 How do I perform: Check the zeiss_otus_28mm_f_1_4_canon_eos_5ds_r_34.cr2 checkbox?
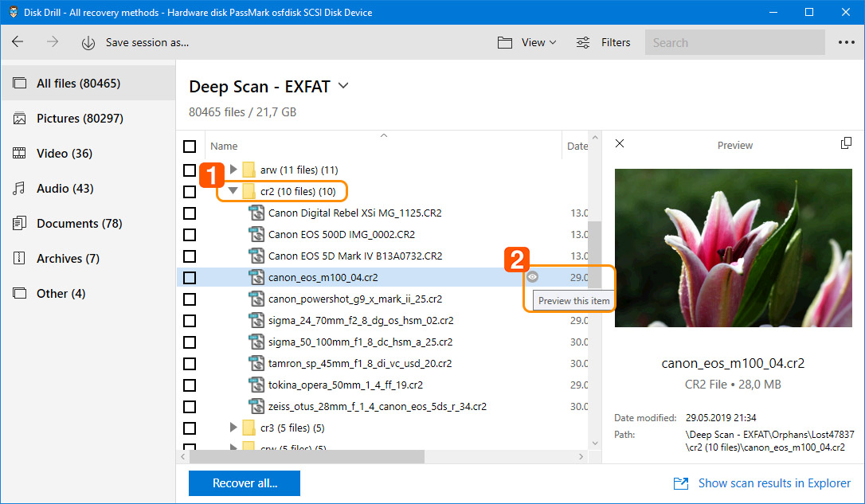click(190, 406)
